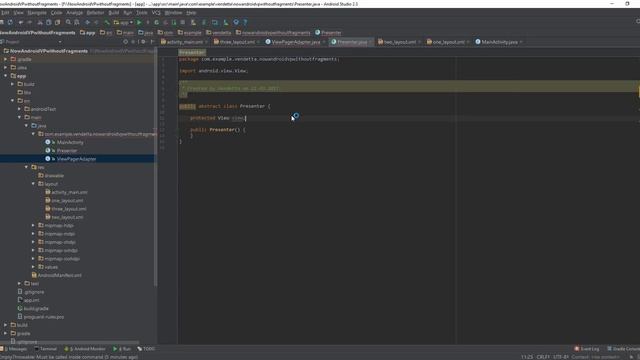Image resolution: width=640 pixels, height=360 pixels.
Task: Collapse the app module node
Action: click(5, 76)
